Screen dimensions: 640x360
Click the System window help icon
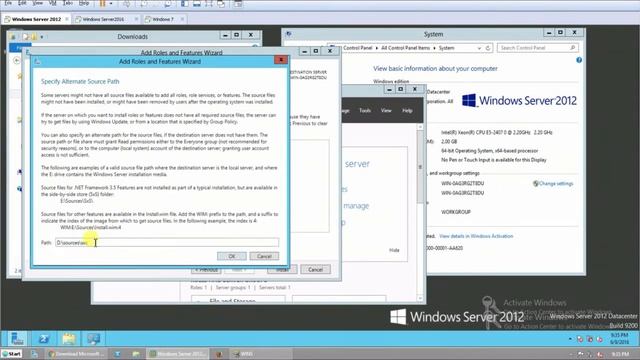click(579, 60)
